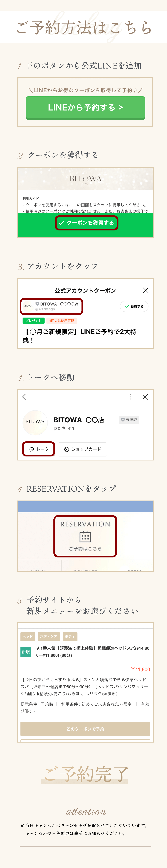The width and height of the screenshot is (167, 868).
Task: Tap the クーポンを獲得する button
Action: pyautogui.click(x=85, y=223)
